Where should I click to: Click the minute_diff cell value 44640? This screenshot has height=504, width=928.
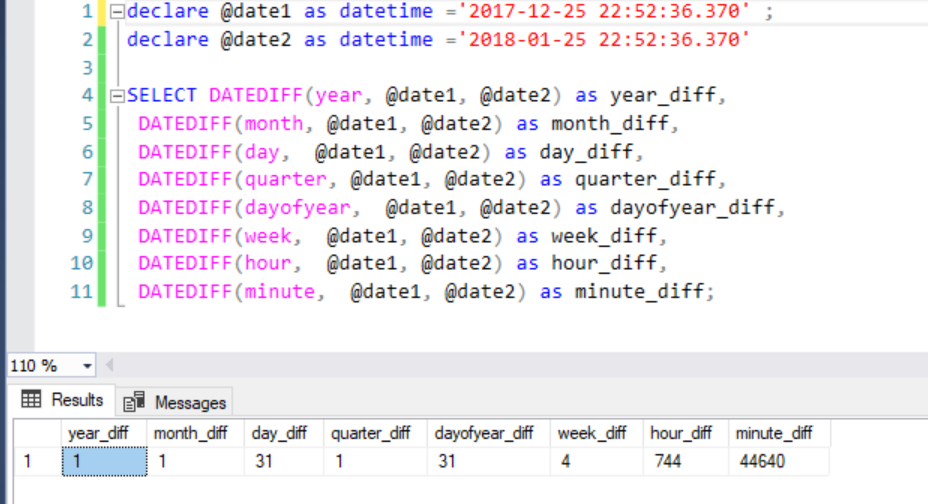779,461
